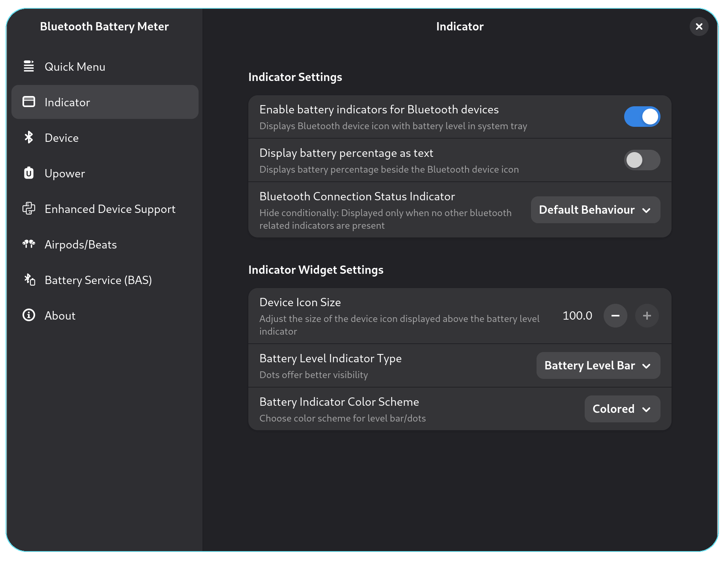This screenshot has width=728, height=561.
Task: Increase Device Icon Size with plus button
Action: pos(647,316)
